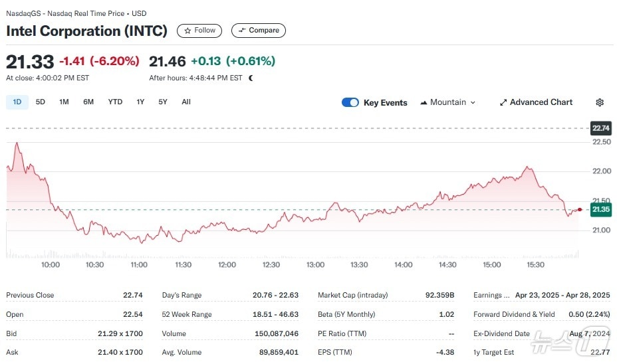Click the after-hours moon icon

tap(251, 78)
